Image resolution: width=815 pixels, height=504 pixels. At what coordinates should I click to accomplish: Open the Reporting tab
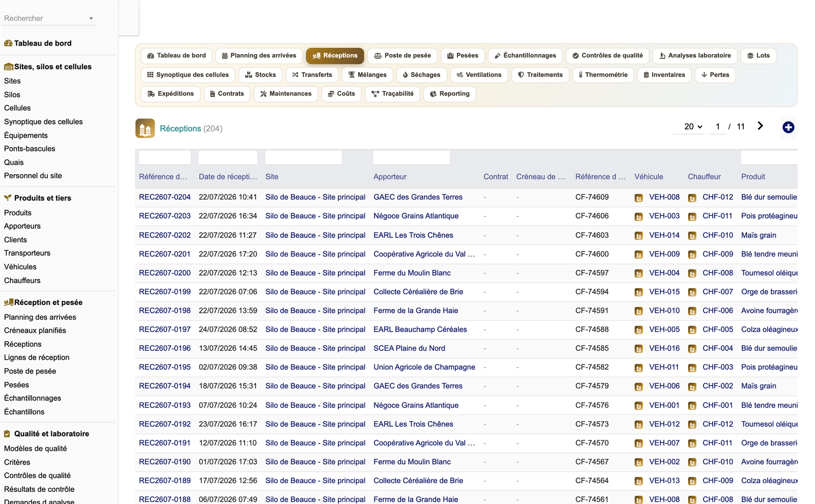coord(450,94)
